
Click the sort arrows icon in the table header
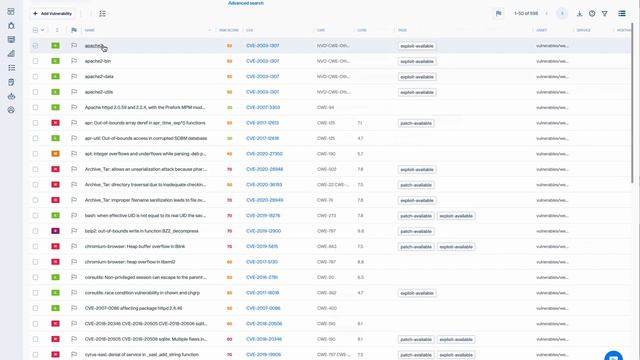click(x=57, y=30)
